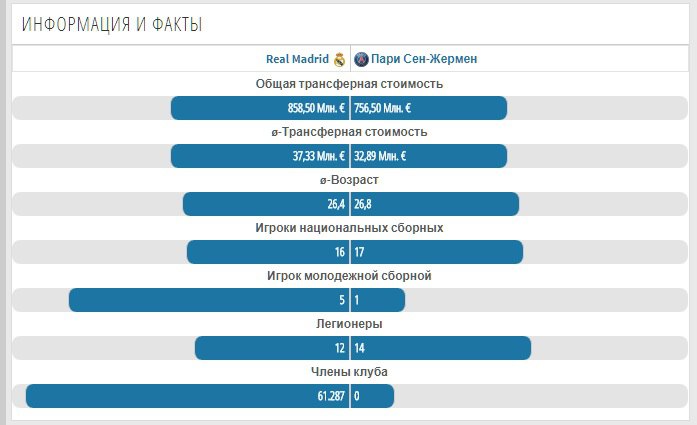Click PSG's 756,50 Млн. € total value bar
697x425 pixels.
pos(428,108)
